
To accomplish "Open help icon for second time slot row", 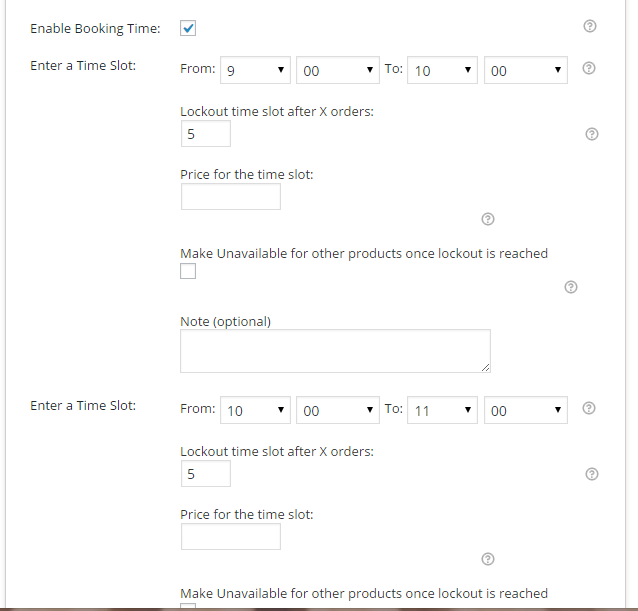I will pyautogui.click(x=589, y=408).
